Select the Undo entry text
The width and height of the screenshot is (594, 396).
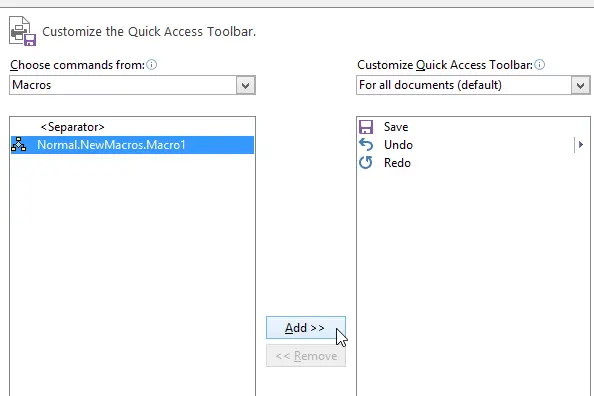coord(398,145)
